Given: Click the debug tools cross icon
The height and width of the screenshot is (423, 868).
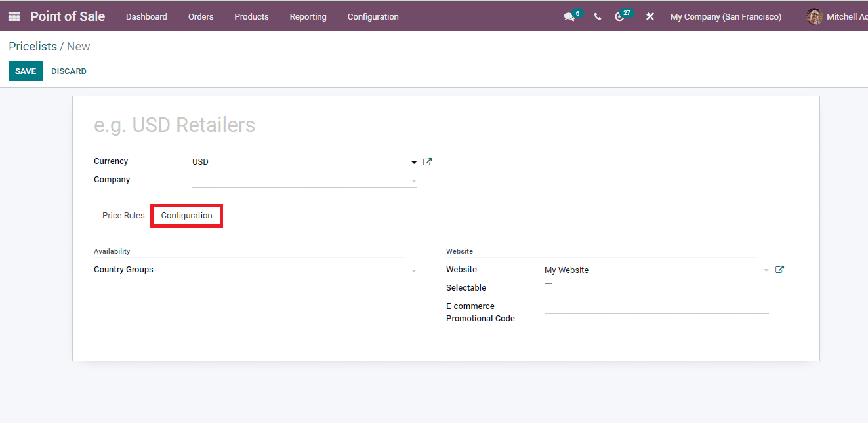Looking at the screenshot, I should click(x=650, y=17).
